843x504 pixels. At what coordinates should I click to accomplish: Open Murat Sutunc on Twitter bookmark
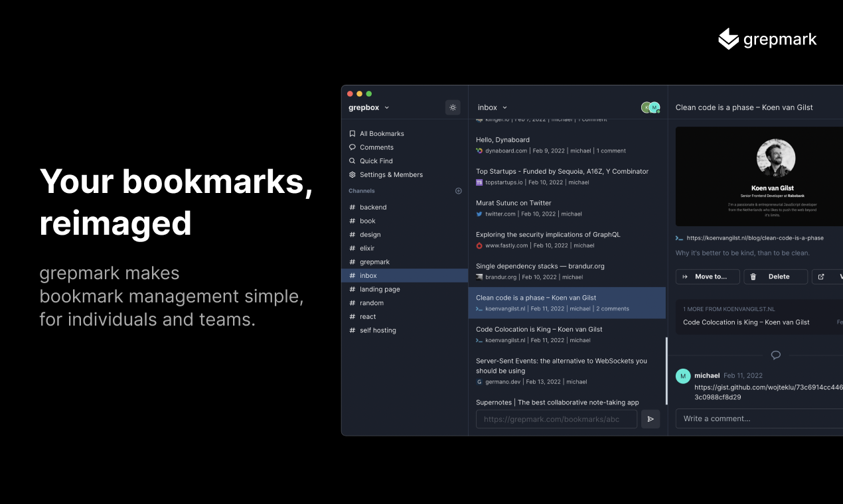point(567,208)
